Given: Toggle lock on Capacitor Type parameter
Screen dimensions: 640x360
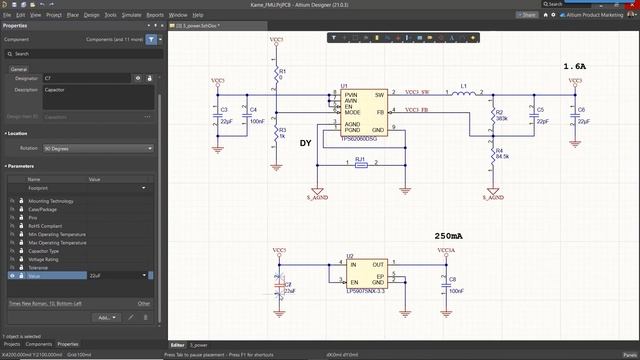Looking at the screenshot, I should point(21,251).
